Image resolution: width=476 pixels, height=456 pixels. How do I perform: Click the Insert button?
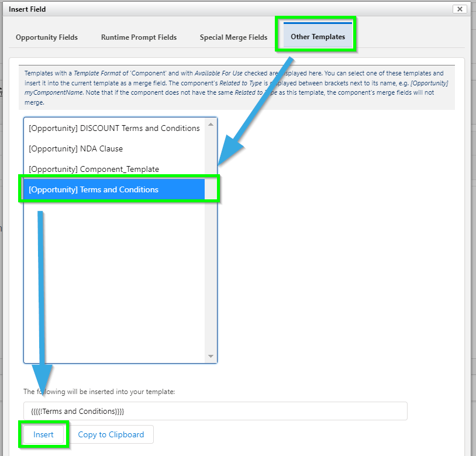coord(43,434)
